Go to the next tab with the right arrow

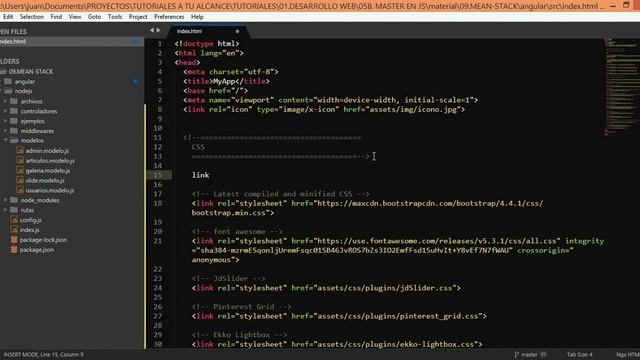[158, 30]
